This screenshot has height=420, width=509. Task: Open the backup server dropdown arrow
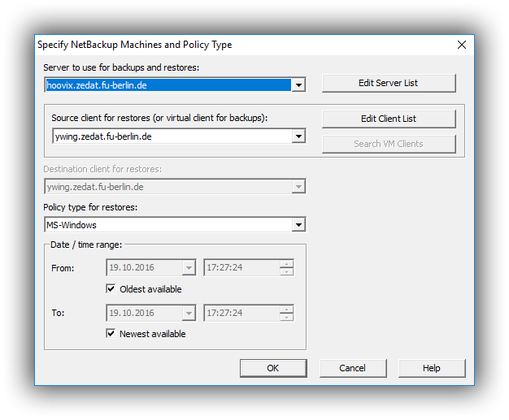point(298,85)
